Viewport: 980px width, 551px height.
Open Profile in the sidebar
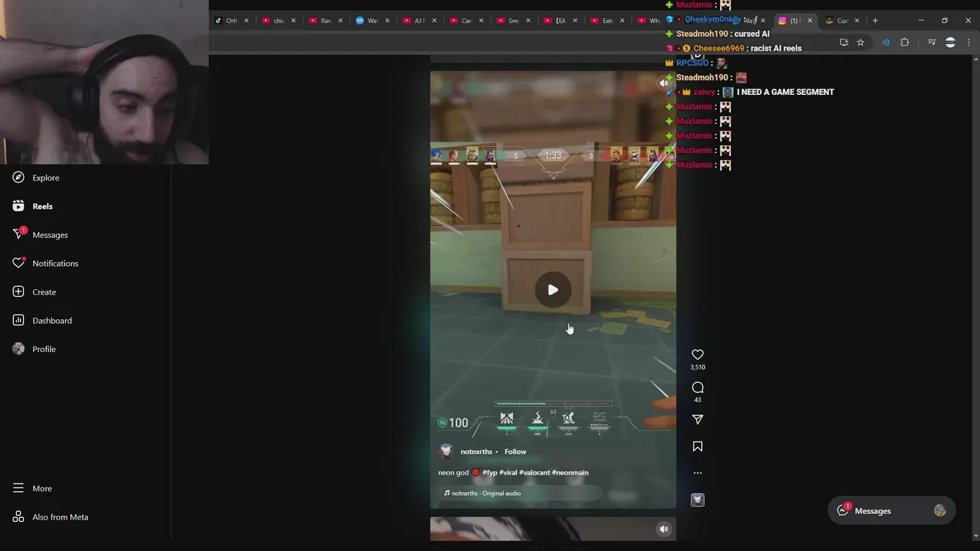pos(34,349)
